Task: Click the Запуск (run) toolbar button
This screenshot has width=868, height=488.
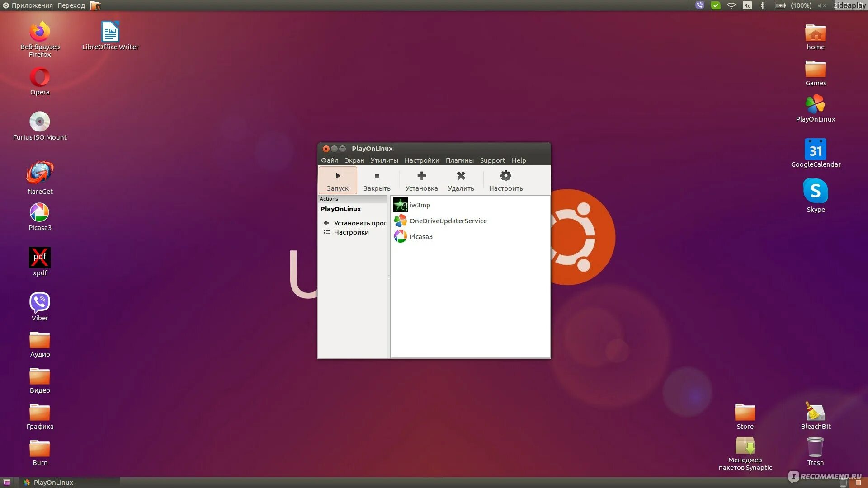Action: point(338,181)
